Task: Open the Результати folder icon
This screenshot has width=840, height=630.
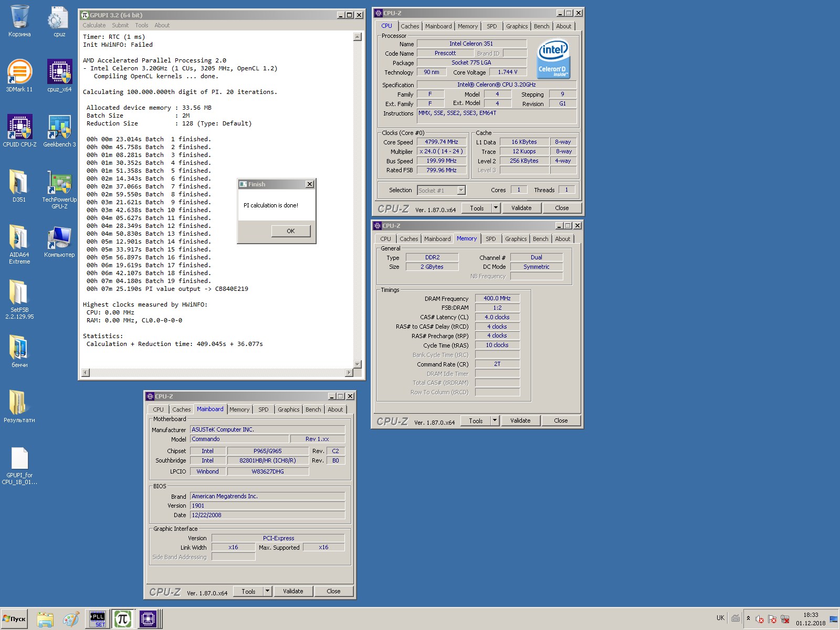Action: (x=19, y=407)
